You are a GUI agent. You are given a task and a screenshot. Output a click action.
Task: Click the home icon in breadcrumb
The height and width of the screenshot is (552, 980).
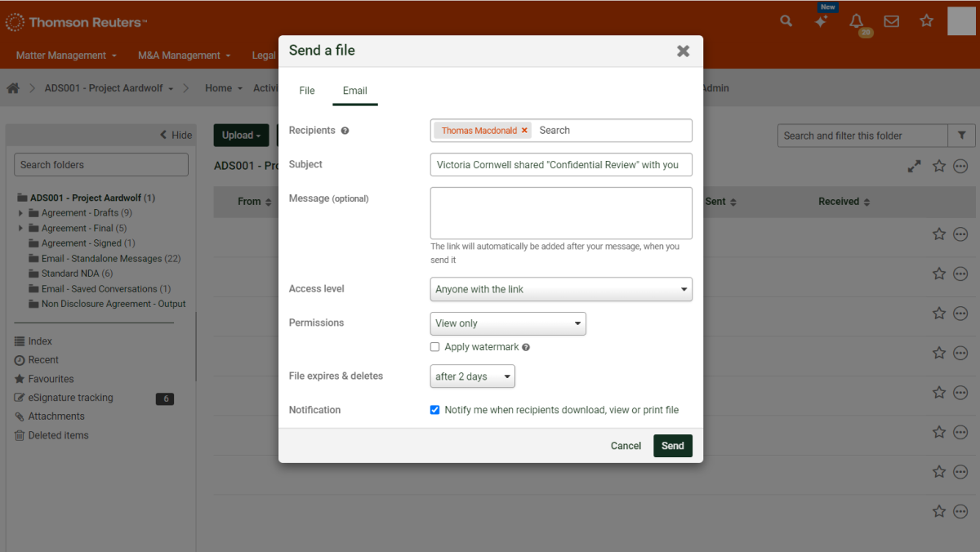(13, 88)
